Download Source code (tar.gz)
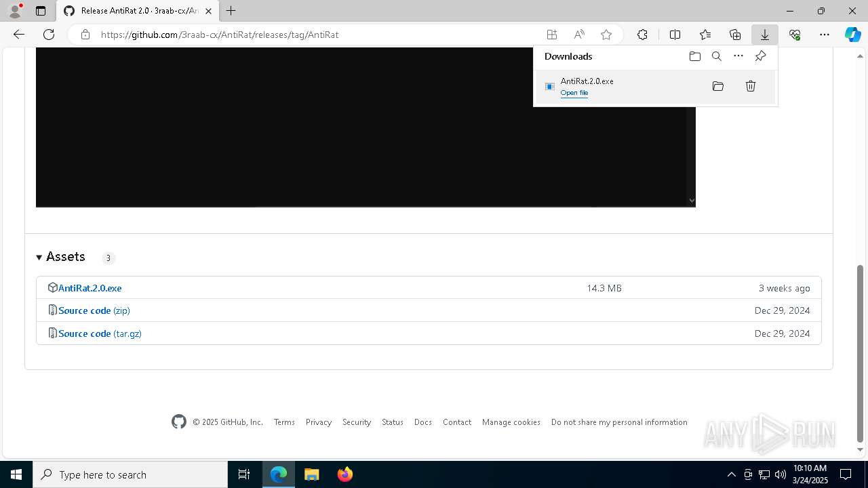This screenshot has width=868, height=488. (x=100, y=333)
